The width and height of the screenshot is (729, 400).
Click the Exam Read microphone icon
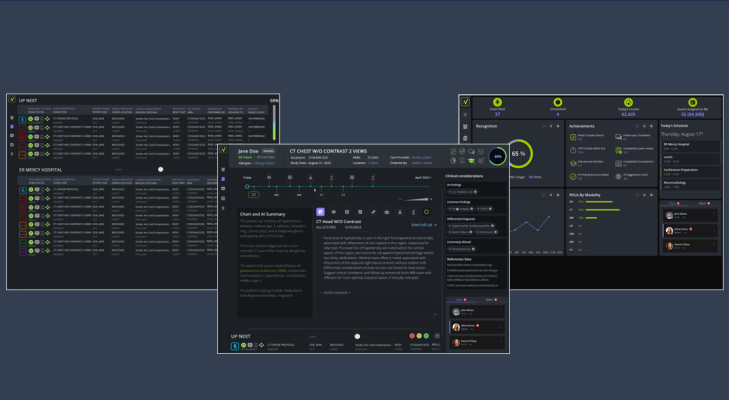[497, 102]
